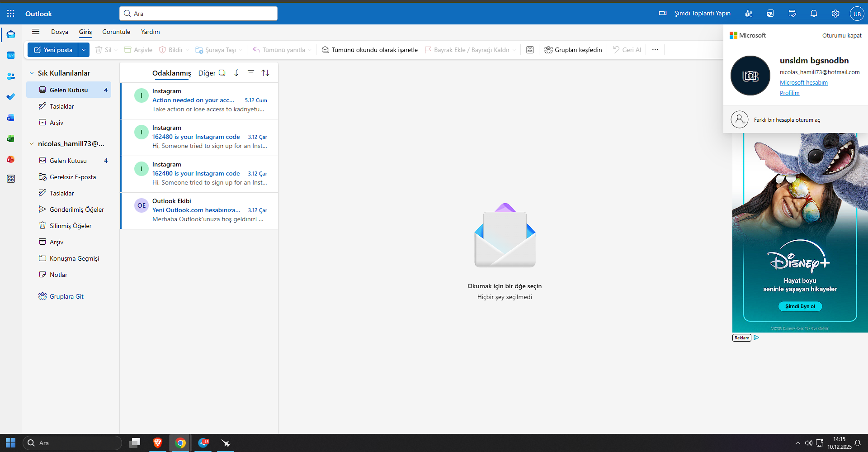This screenshot has height=452, width=868.
Task: Open Task View on the taskbar
Action: point(135,443)
